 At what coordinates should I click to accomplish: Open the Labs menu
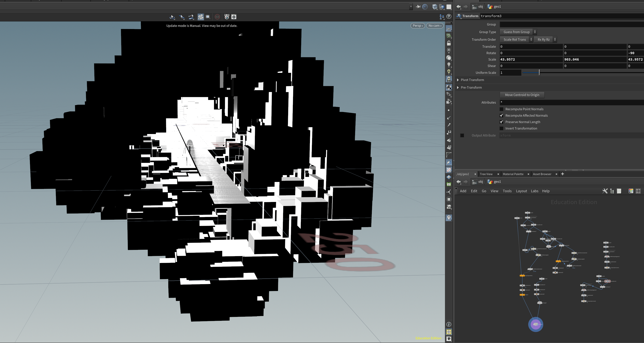pos(534,191)
